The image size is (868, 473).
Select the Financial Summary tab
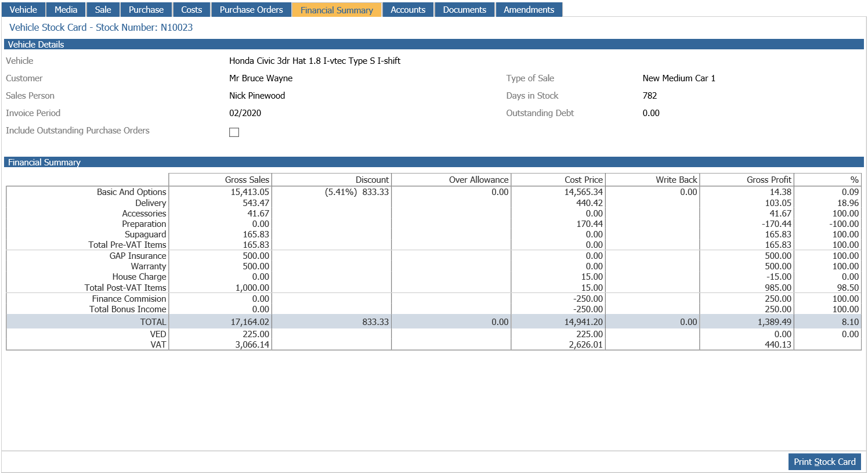coord(337,10)
